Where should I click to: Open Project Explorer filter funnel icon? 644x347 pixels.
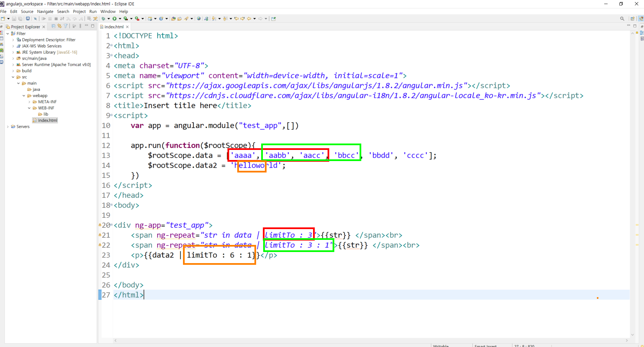click(66, 26)
